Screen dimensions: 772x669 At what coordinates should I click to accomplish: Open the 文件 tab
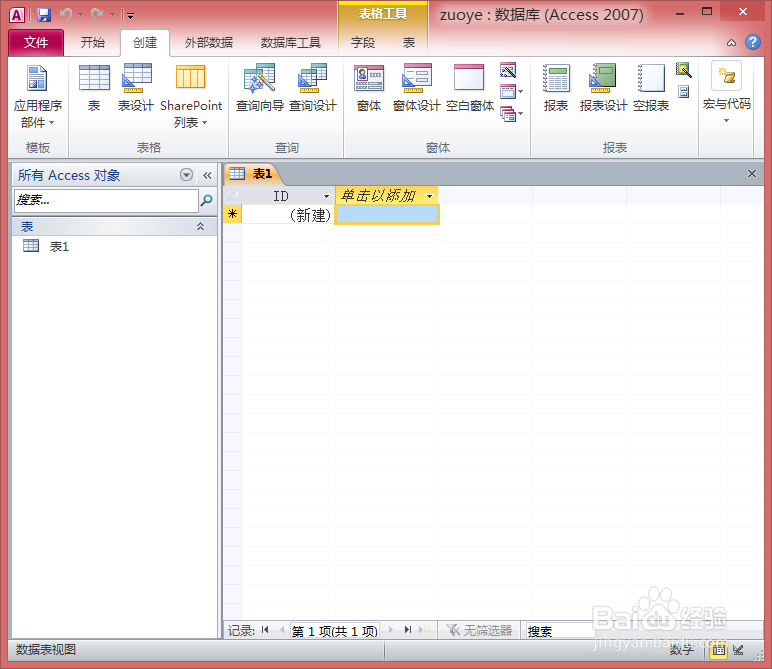point(36,43)
